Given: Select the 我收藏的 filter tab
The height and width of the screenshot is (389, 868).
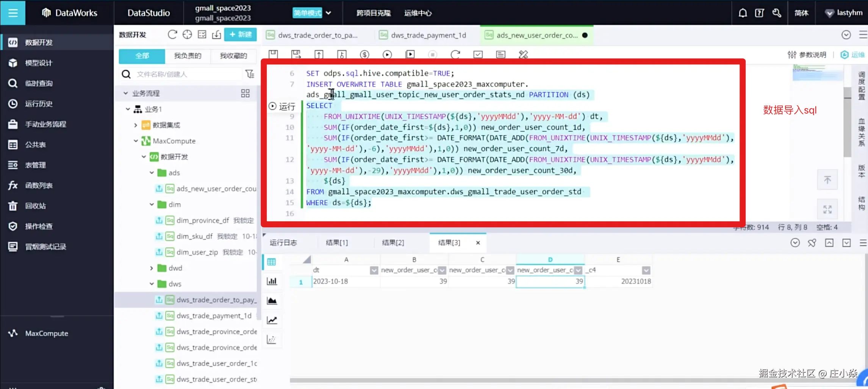Looking at the screenshot, I should [x=233, y=56].
